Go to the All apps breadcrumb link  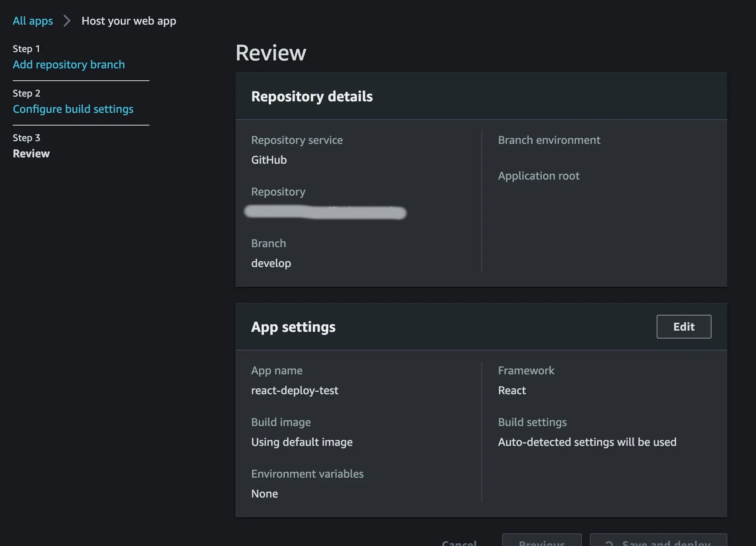click(x=33, y=21)
